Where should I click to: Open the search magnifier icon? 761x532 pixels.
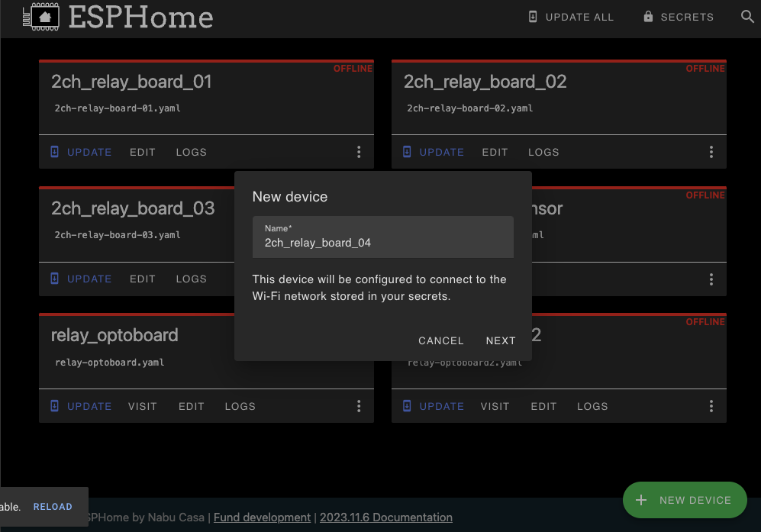point(747,17)
